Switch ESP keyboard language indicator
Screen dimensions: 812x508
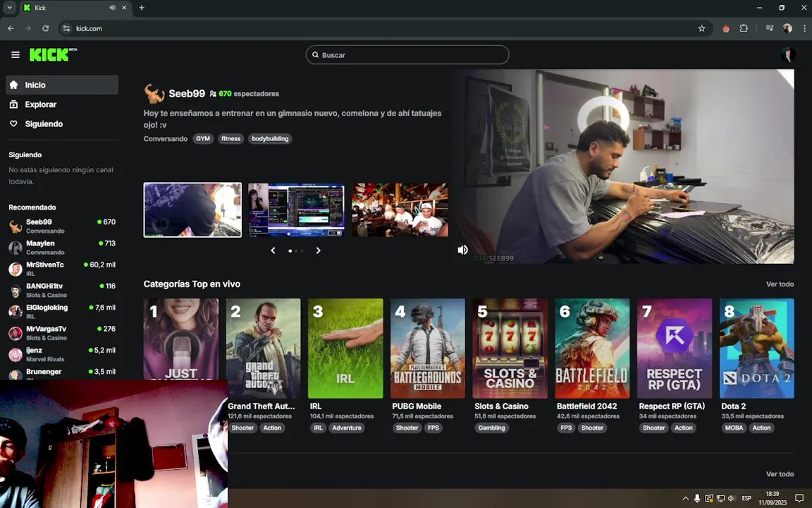(x=746, y=499)
